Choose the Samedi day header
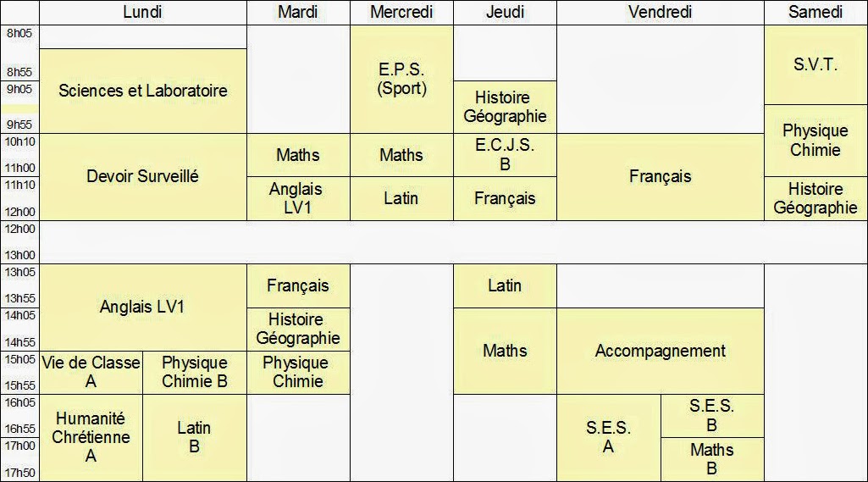Viewport: 868px width, 482px height. (815, 12)
